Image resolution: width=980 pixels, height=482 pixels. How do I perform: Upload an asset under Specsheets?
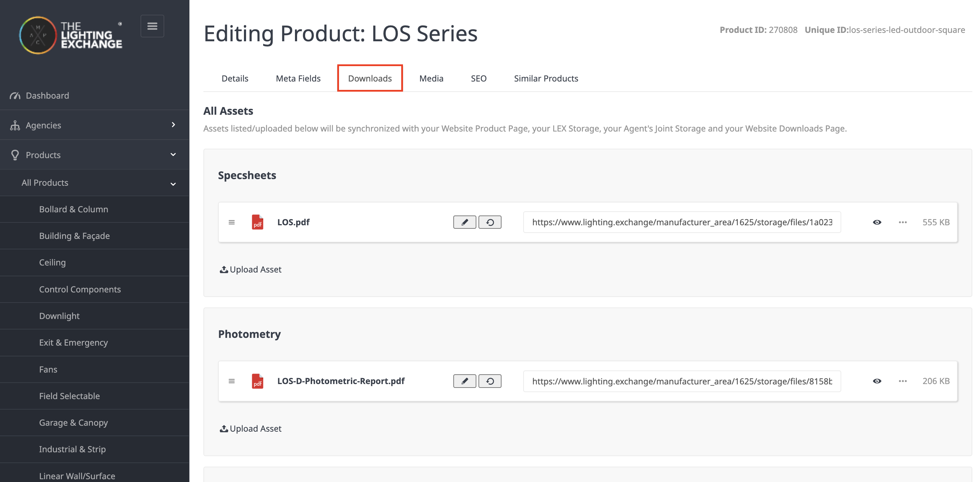click(x=251, y=270)
